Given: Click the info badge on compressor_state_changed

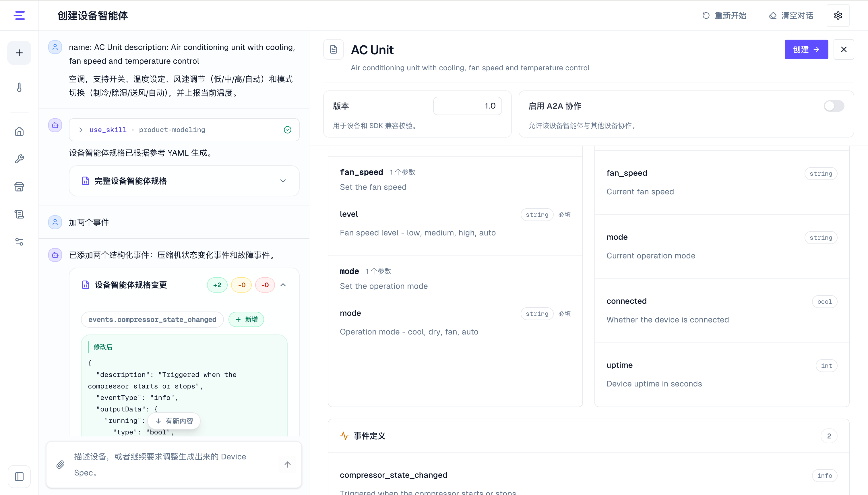Looking at the screenshot, I should tap(824, 476).
